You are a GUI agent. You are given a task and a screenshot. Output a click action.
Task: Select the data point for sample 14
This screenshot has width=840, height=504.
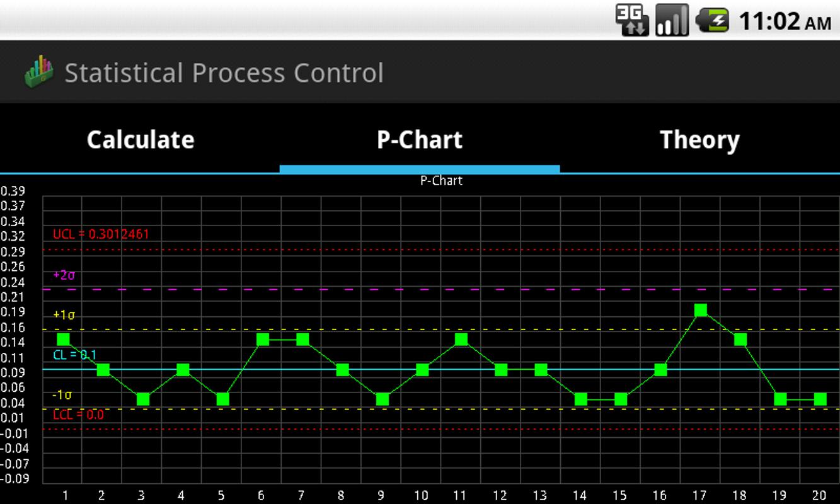coord(581,399)
